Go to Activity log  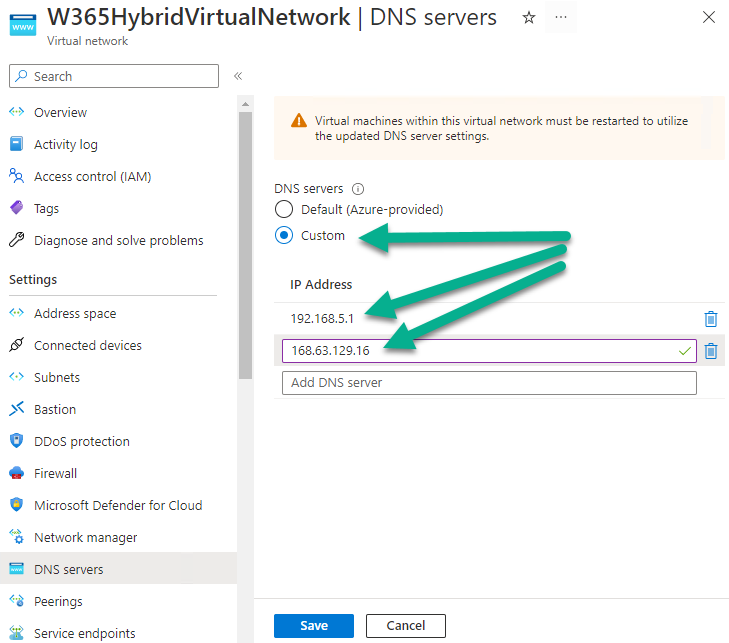(66, 145)
